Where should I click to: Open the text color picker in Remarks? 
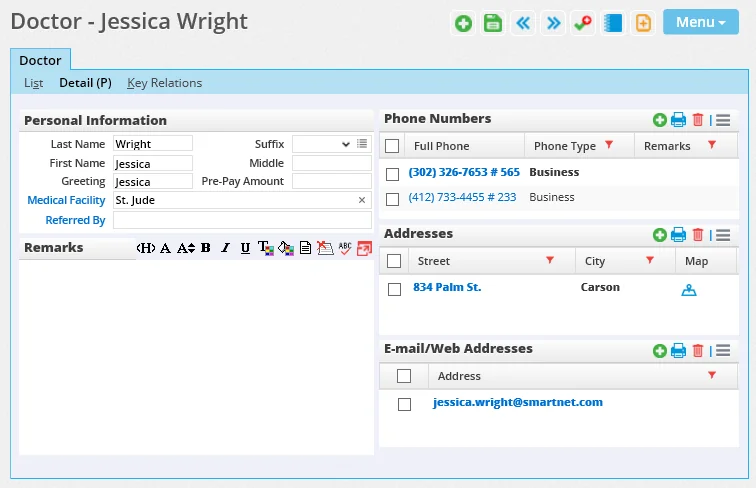[x=266, y=248]
